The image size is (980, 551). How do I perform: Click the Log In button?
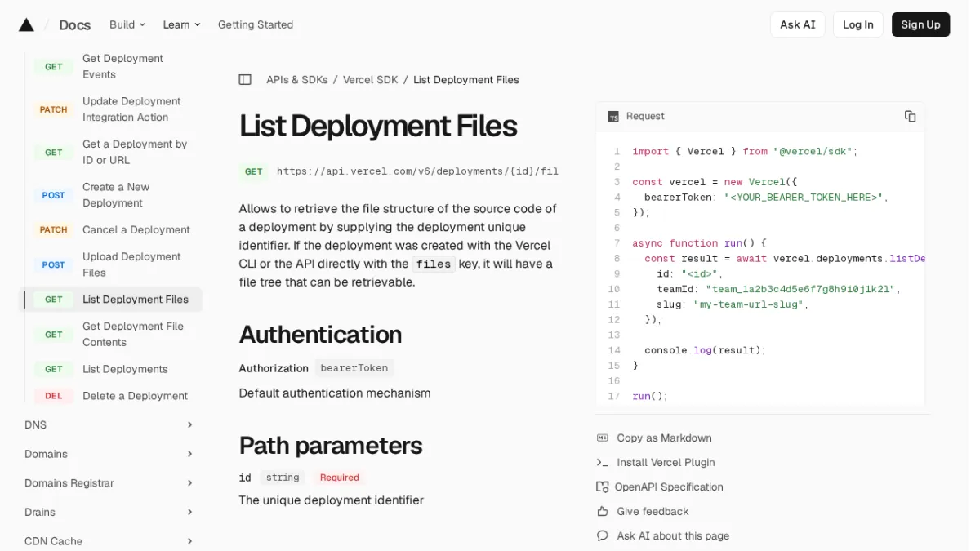(857, 24)
